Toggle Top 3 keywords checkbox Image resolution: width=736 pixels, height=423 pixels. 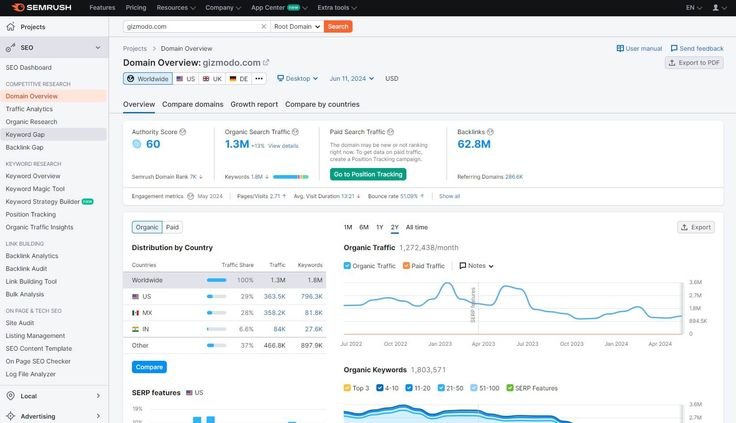coord(347,388)
